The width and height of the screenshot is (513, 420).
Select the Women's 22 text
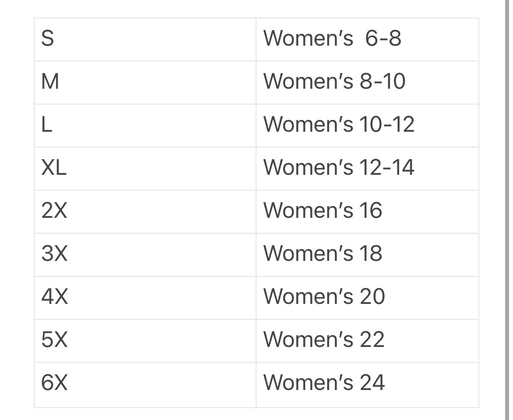point(324,340)
